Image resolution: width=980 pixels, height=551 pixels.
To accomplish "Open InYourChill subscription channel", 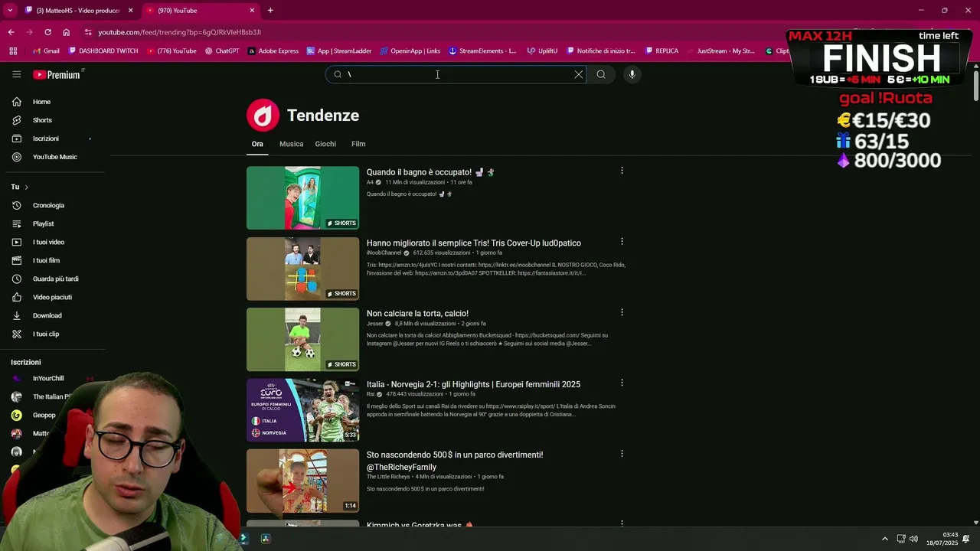I will pyautogui.click(x=47, y=379).
